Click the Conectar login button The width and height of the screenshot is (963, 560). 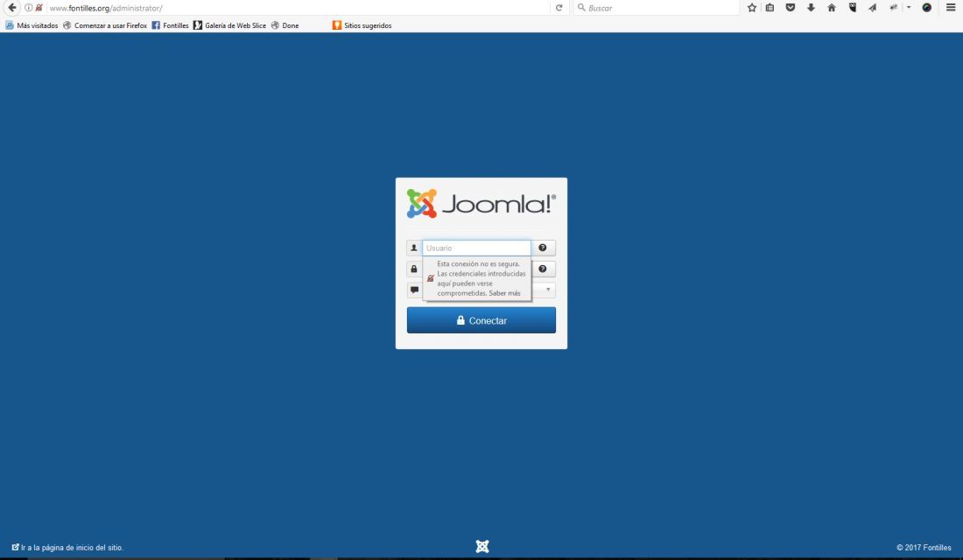(481, 320)
